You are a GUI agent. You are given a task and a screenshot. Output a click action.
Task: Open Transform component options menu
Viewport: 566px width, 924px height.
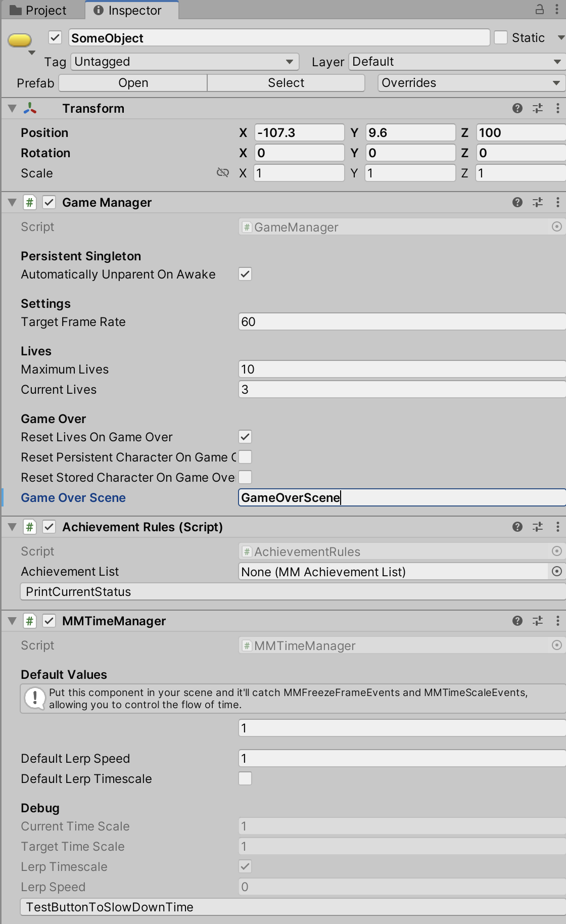[x=557, y=108]
